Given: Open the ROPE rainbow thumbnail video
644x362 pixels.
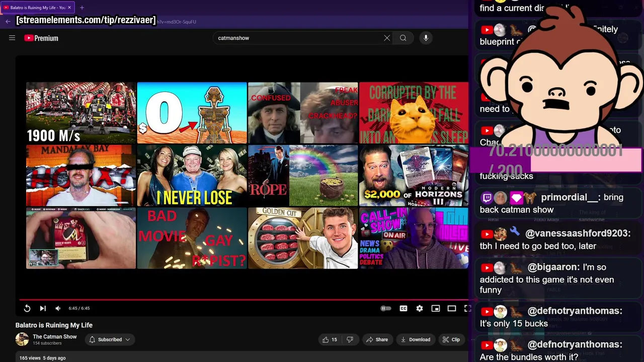Looking at the screenshot, I should [303, 175].
